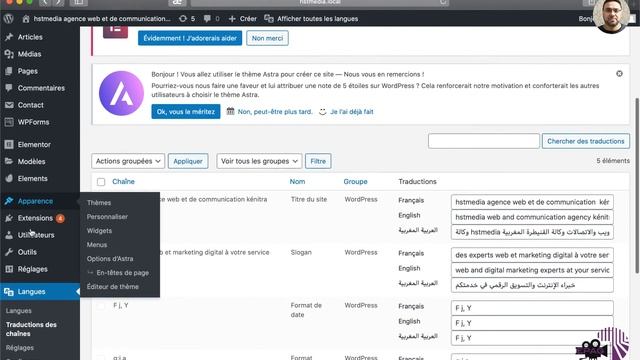Edit the English translation for Slogan
The image size is (640, 360).
pos(532,270)
